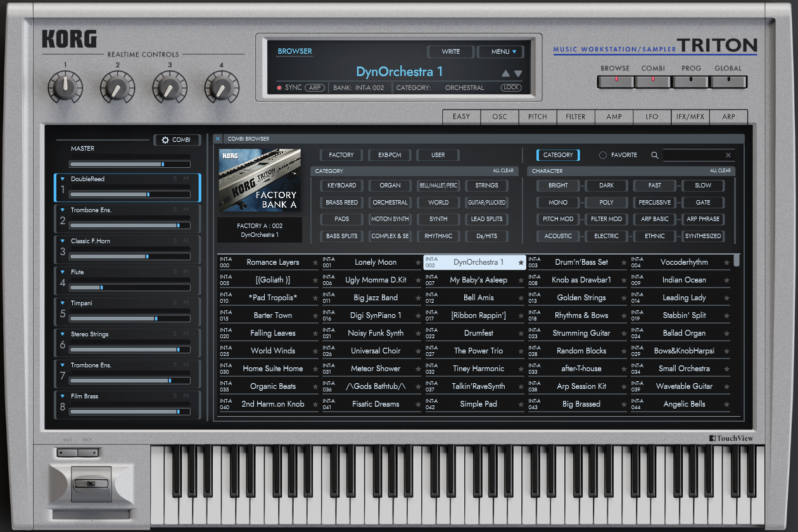This screenshot has width=798, height=532.
Task: Select the GLOBAL mode button
Action: [x=728, y=81]
